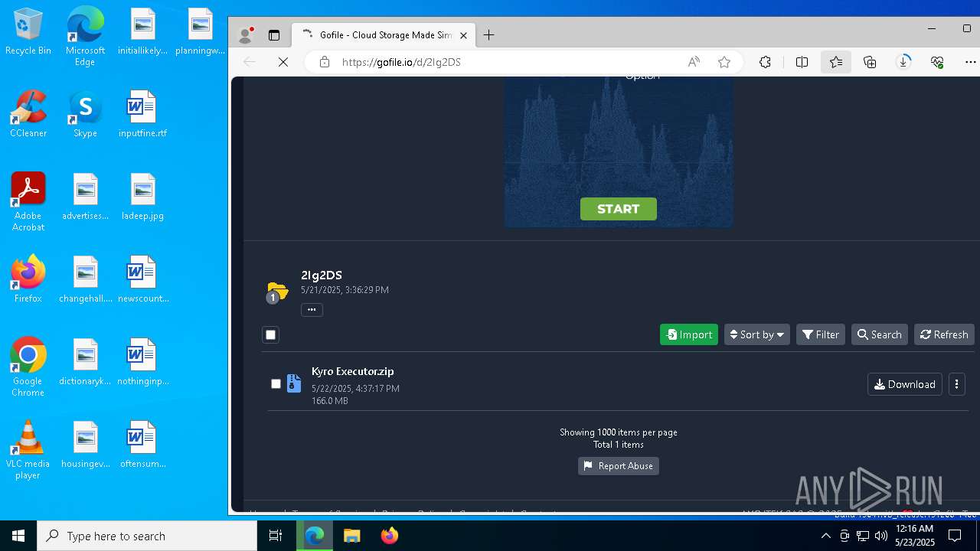980x551 pixels.
Task: Check the Kyro Executor.zip checkbox
Action: [x=276, y=383]
